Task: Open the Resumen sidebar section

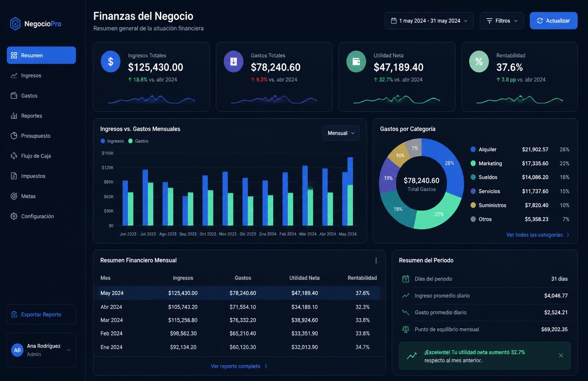Action: [41, 55]
